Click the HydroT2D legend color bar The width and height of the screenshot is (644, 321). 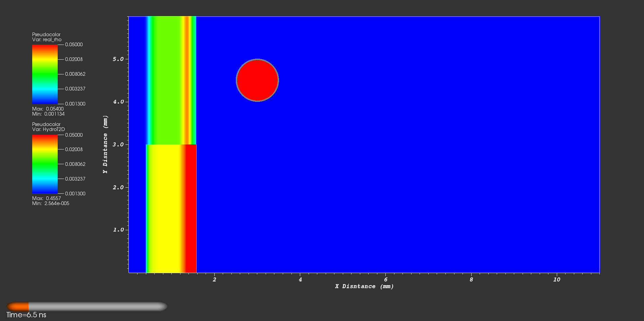coord(45,164)
